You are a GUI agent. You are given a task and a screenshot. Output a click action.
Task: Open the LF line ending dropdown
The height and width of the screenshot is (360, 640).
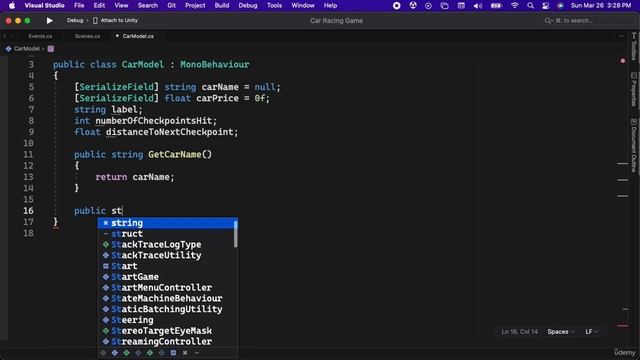tap(592, 332)
